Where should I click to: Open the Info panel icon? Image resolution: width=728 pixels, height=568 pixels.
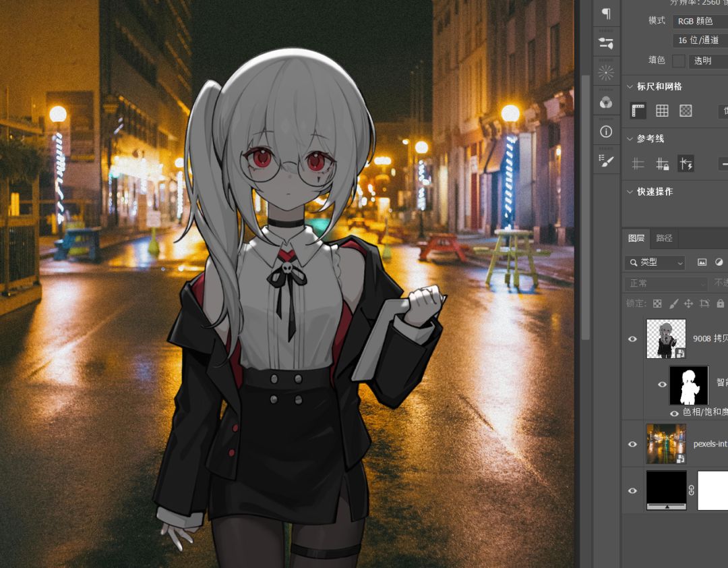(x=606, y=132)
